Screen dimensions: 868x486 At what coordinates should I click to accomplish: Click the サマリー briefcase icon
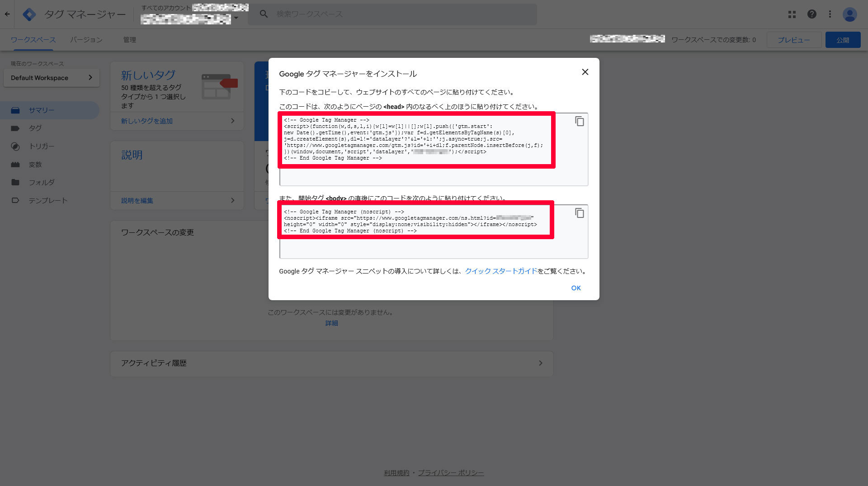coord(15,110)
